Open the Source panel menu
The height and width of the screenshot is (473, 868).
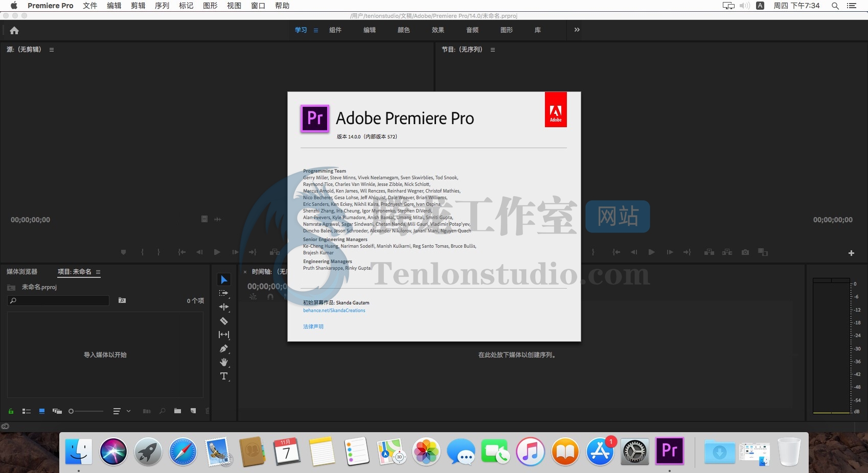click(52, 50)
